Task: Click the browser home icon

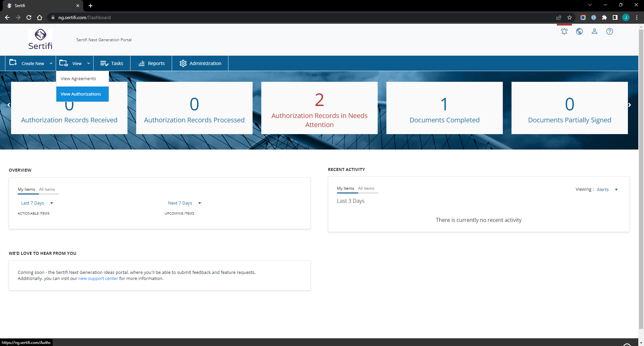Action: click(x=40, y=17)
